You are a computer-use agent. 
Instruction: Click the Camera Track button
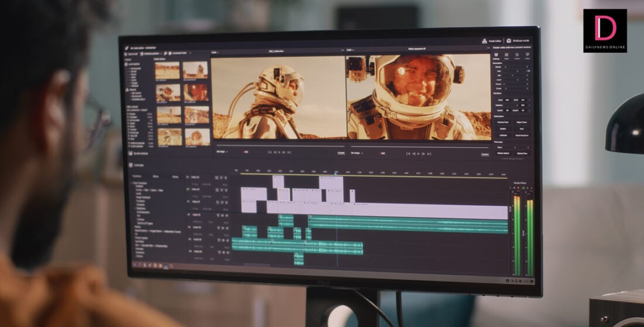503,122
